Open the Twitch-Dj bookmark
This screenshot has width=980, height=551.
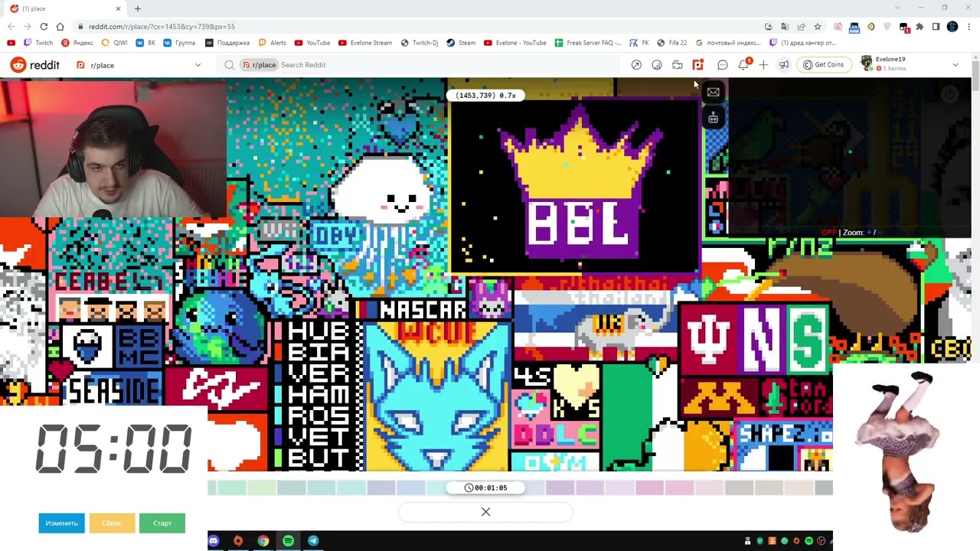(x=420, y=43)
